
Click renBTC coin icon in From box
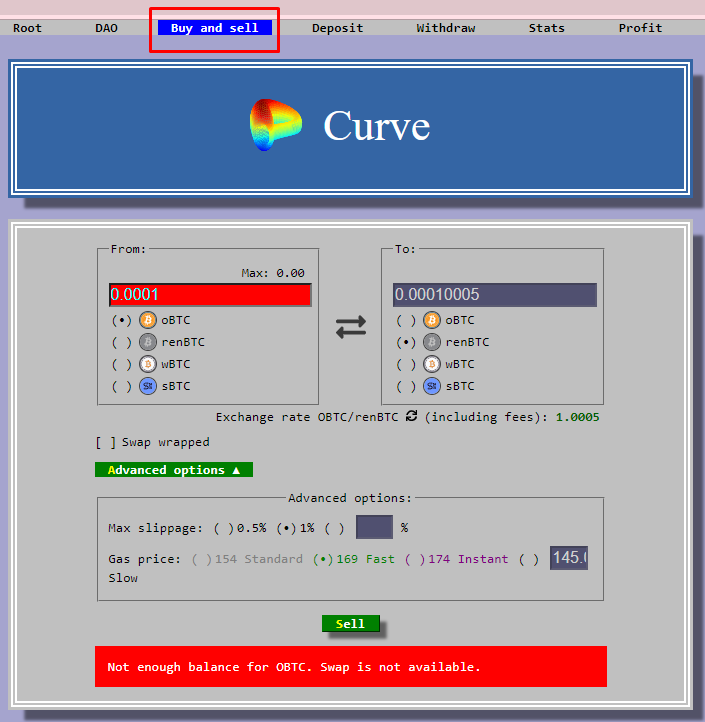(x=148, y=342)
